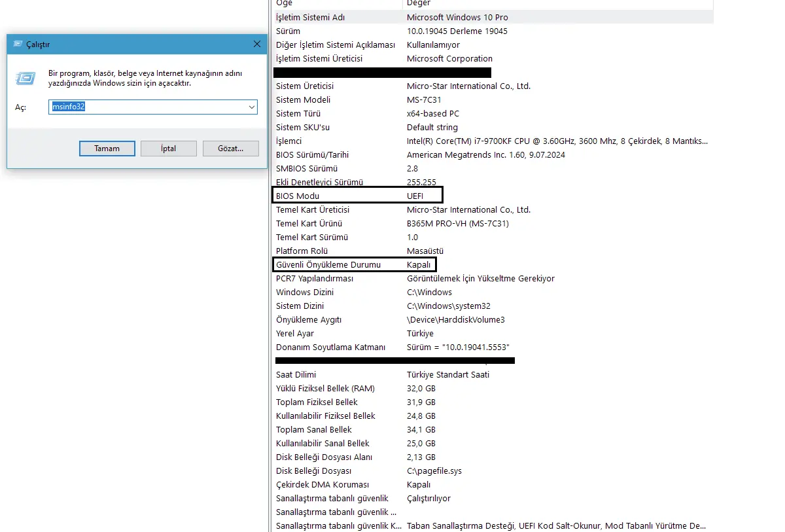Select the Çekirdek DMA Koruması row
Image resolution: width=785 pixels, height=532 pixels.
point(493,484)
